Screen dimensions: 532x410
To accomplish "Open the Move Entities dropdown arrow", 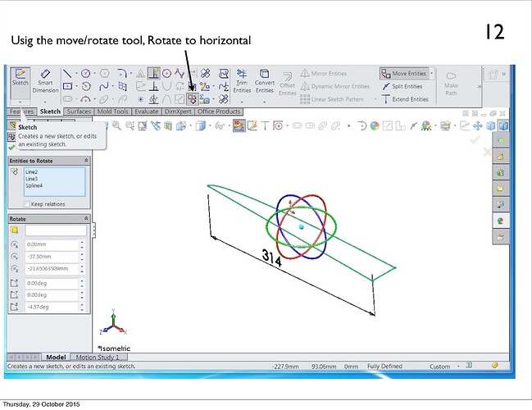I will point(432,74).
